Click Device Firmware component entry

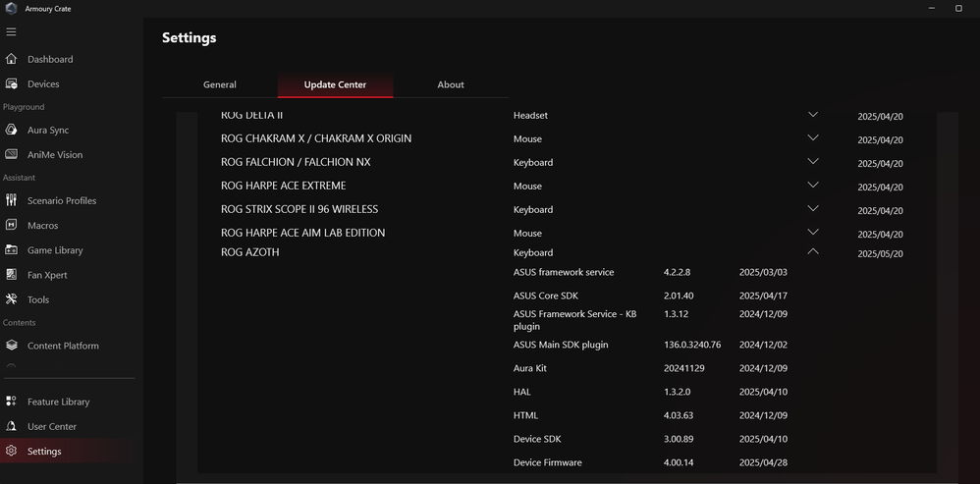548,462
